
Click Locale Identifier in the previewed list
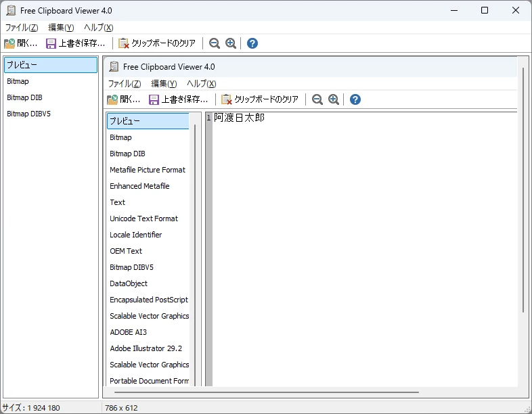coord(136,235)
